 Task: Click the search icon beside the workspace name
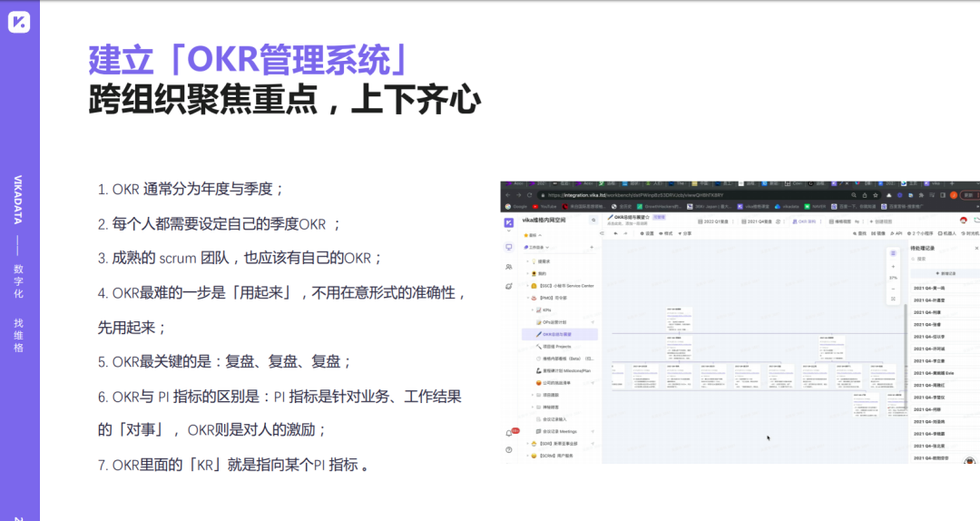click(593, 221)
